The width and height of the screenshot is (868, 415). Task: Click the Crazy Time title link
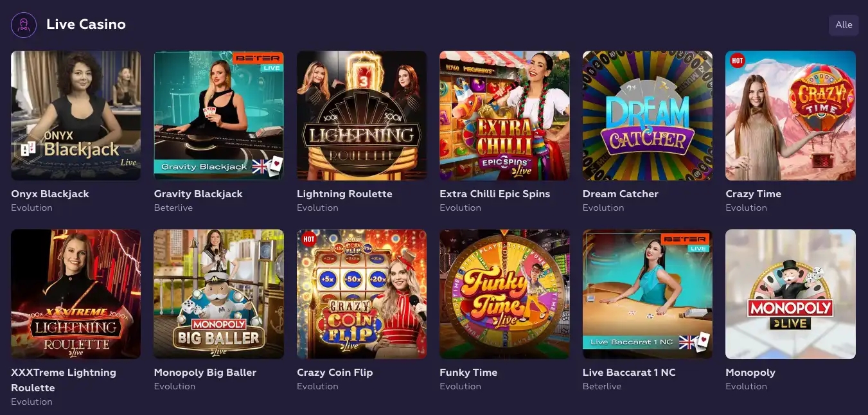(753, 193)
